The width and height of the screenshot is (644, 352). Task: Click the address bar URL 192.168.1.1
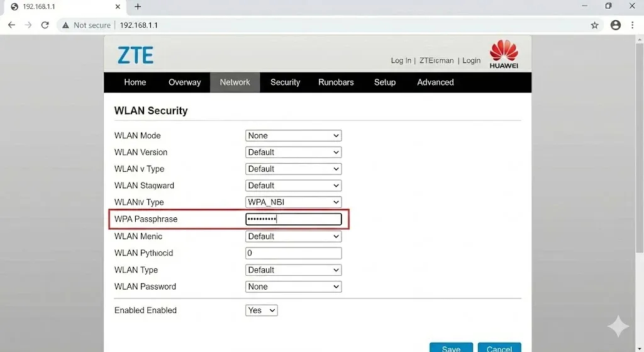pyautogui.click(x=139, y=25)
